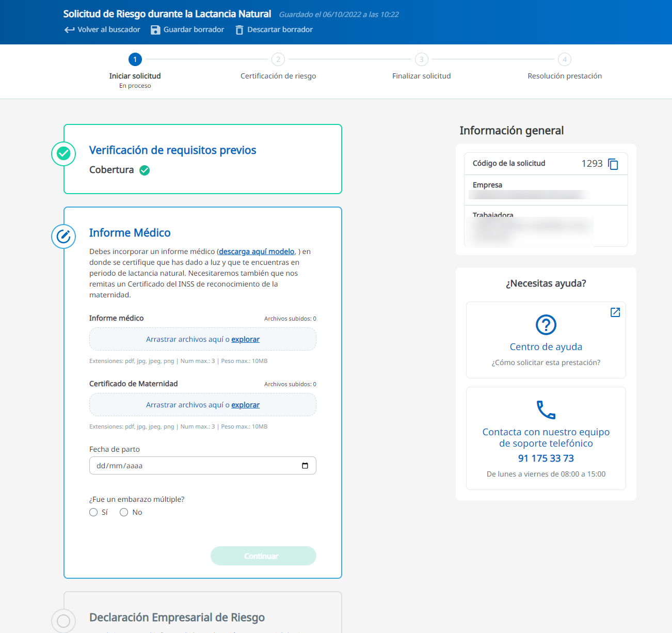Go to step 3 Finalizar solicitud
The height and width of the screenshot is (633, 672).
click(422, 59)
